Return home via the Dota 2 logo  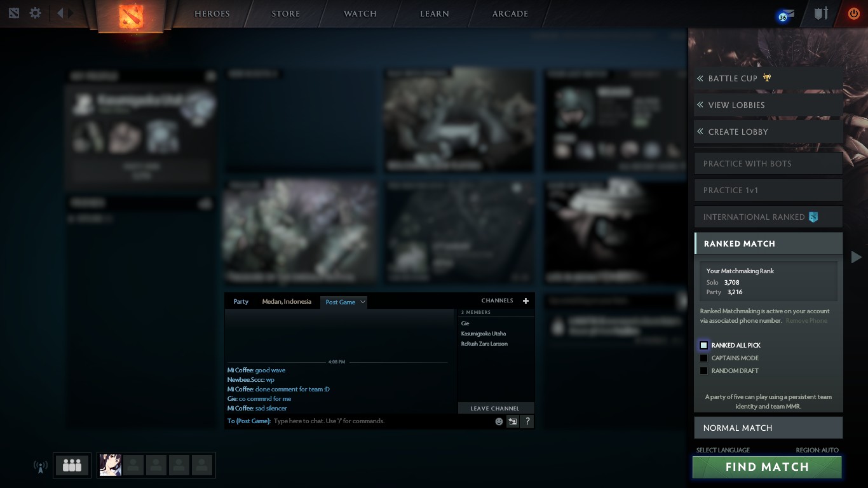132,17
